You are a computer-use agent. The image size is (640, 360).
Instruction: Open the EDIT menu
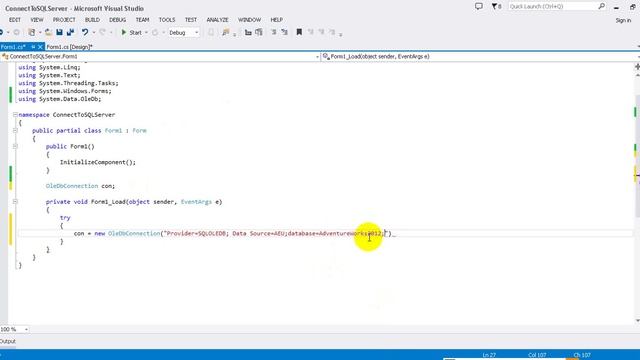coord(15,20)
